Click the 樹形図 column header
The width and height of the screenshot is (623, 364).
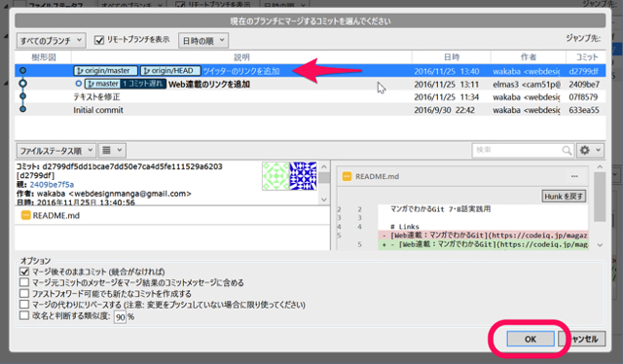43,57
